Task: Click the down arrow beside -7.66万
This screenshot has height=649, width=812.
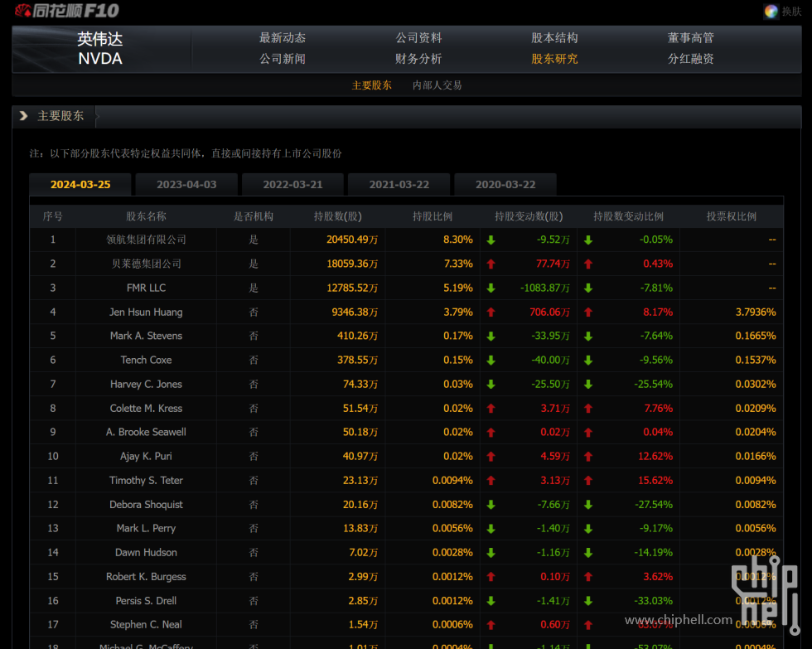Action: (x=491, y=505)
